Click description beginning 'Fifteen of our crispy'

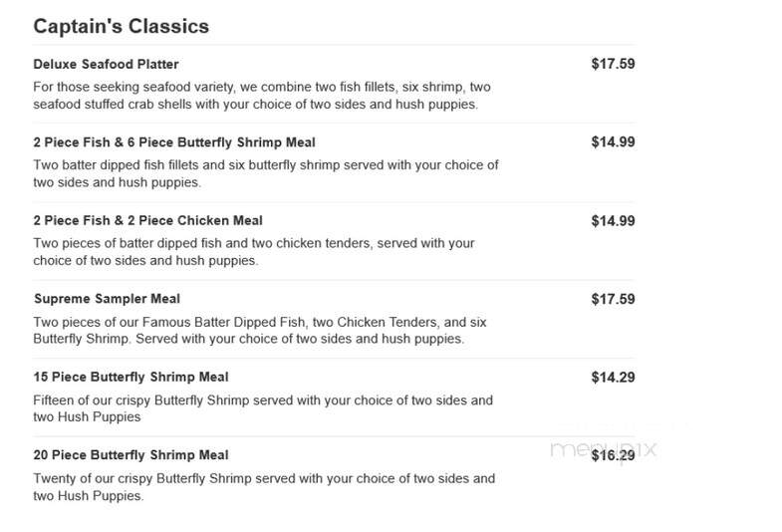coord(263,408)
